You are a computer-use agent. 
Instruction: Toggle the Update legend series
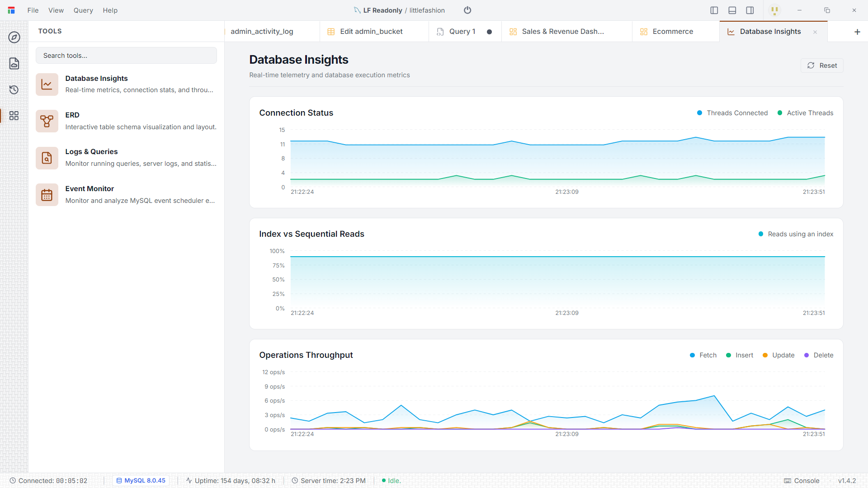778,355
